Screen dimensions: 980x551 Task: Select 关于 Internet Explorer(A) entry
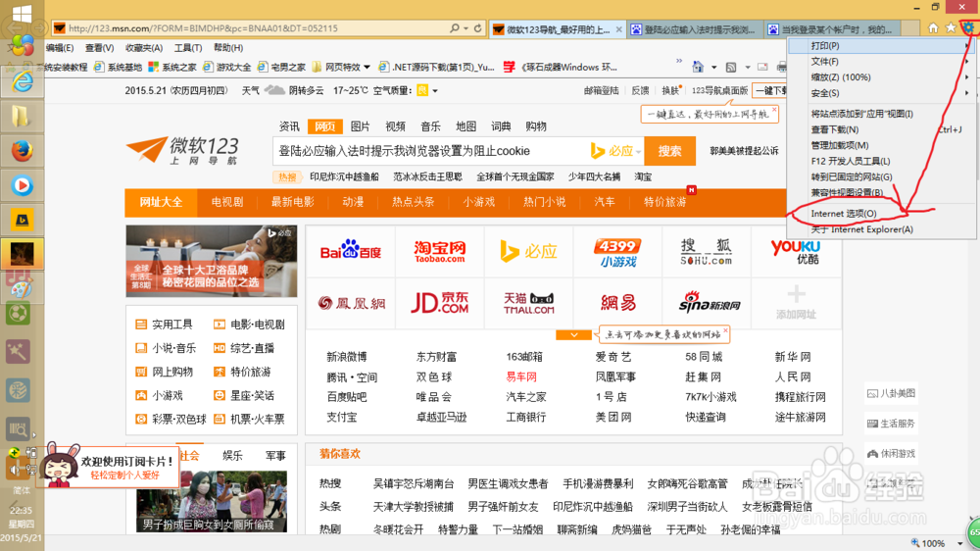coord(881,228)
